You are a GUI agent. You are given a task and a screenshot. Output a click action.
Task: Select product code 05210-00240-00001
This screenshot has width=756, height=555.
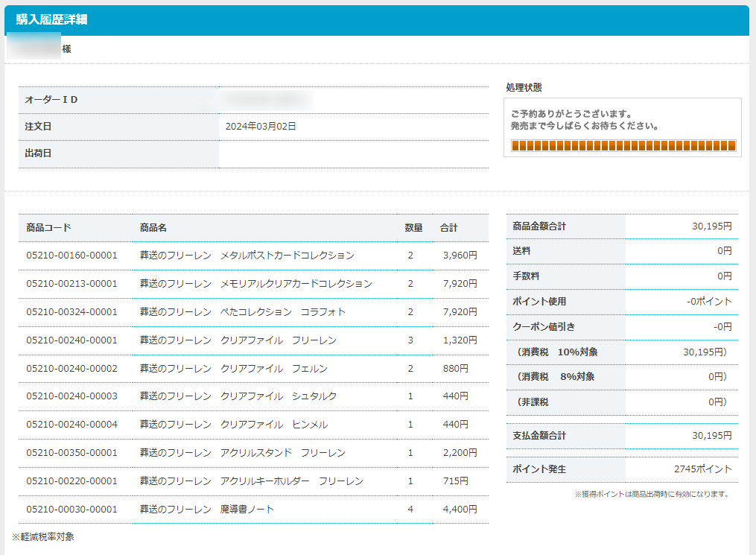[72, 340]
